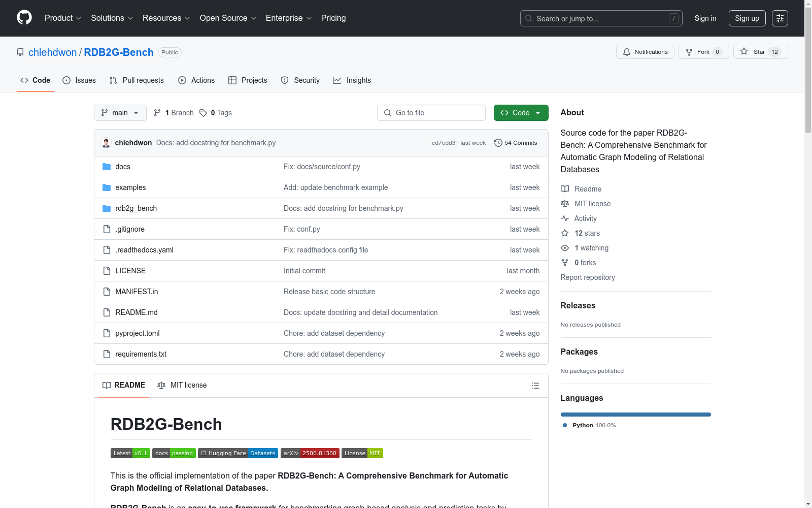The width and height of the screenshot is (812, 508).
Task: Switch to the Pull requests tab
Action: click(137, 80)
